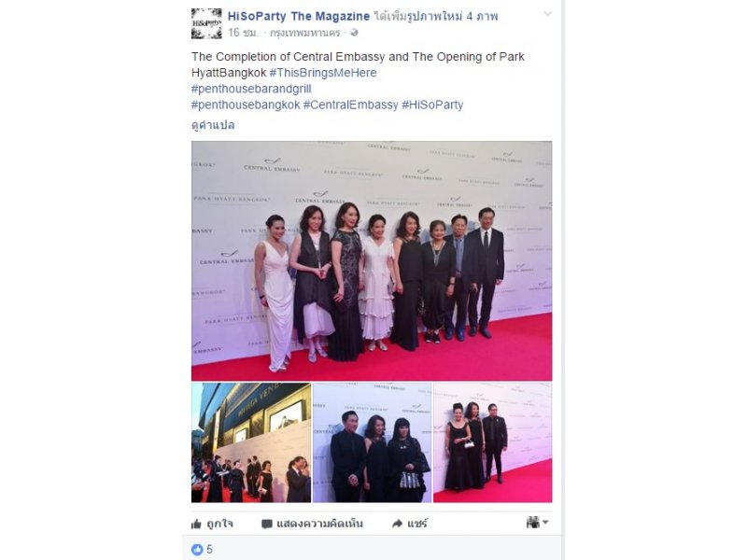Click the 16 ชม. post timestamp

pos(243,33)
